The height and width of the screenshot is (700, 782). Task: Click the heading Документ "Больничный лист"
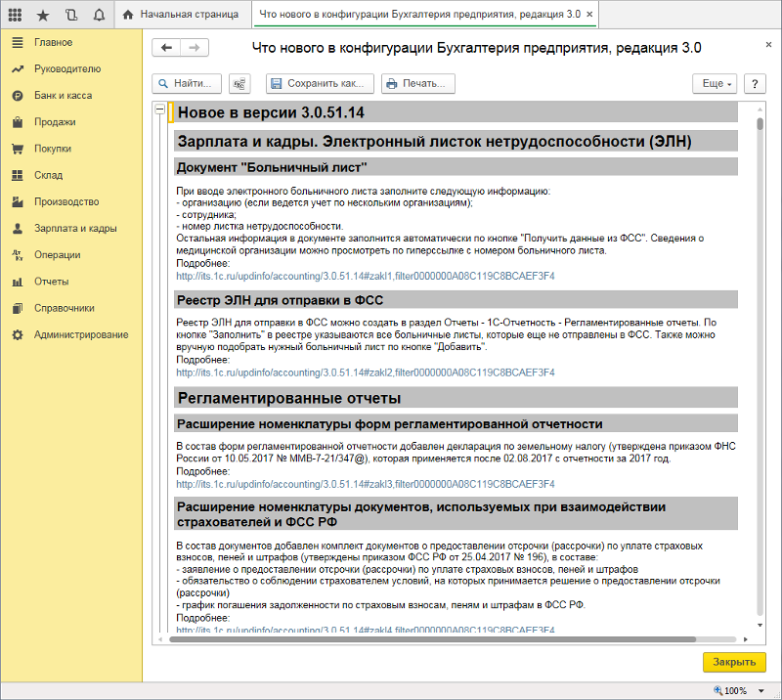click(272, 167)
